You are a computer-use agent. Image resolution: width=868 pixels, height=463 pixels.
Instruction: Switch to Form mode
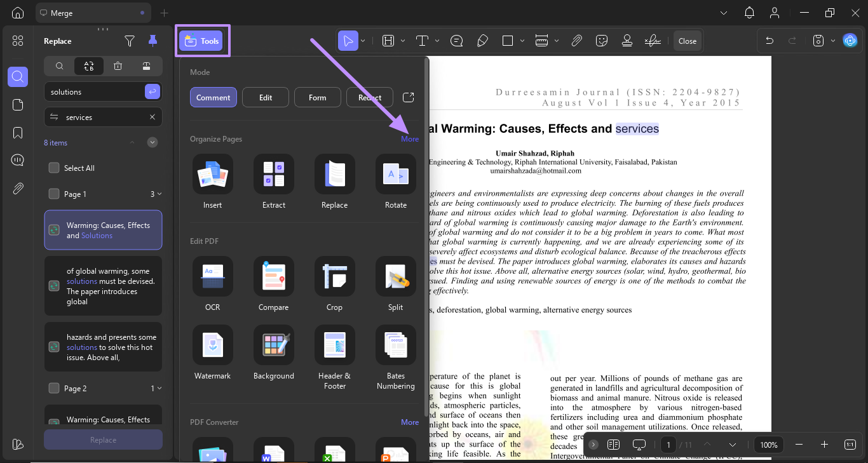tap(317, 97)
